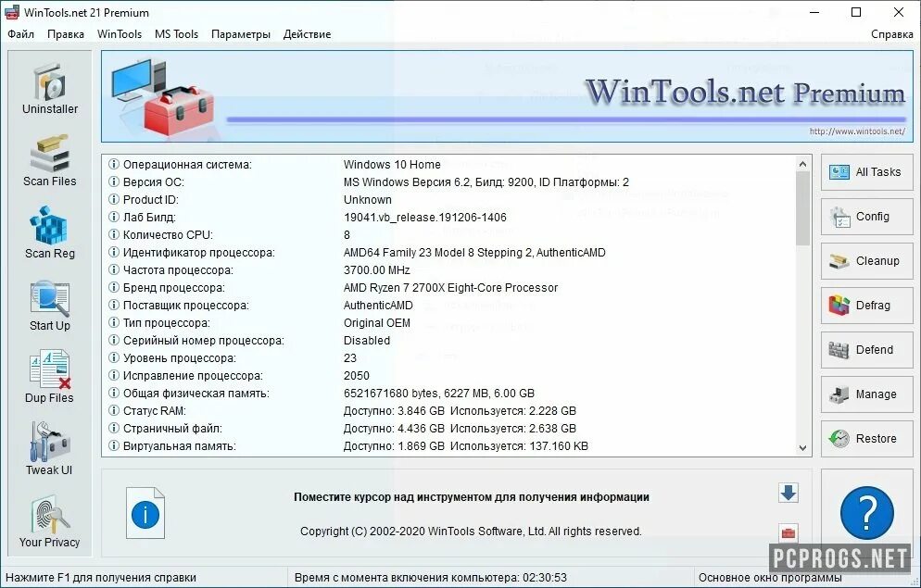Launch the Scan Files tool
Viewport: 921px width, 588px height.
click(50, 161)
